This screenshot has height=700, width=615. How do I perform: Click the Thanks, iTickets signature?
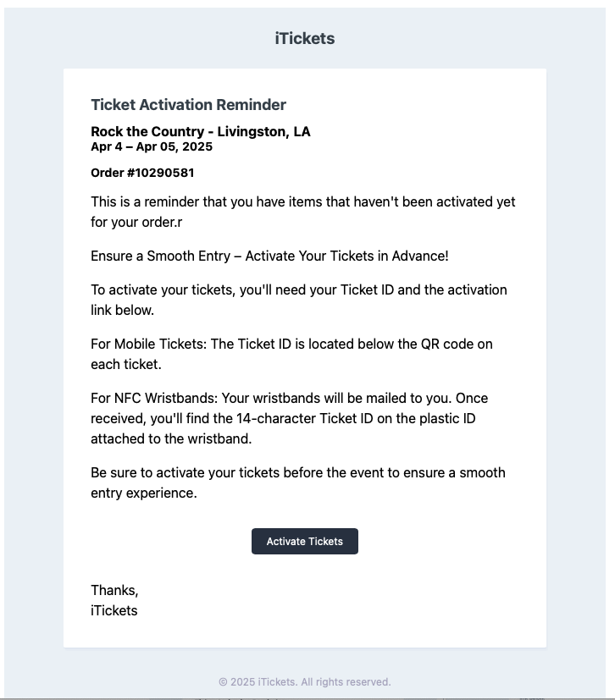[x=114, y=600]
